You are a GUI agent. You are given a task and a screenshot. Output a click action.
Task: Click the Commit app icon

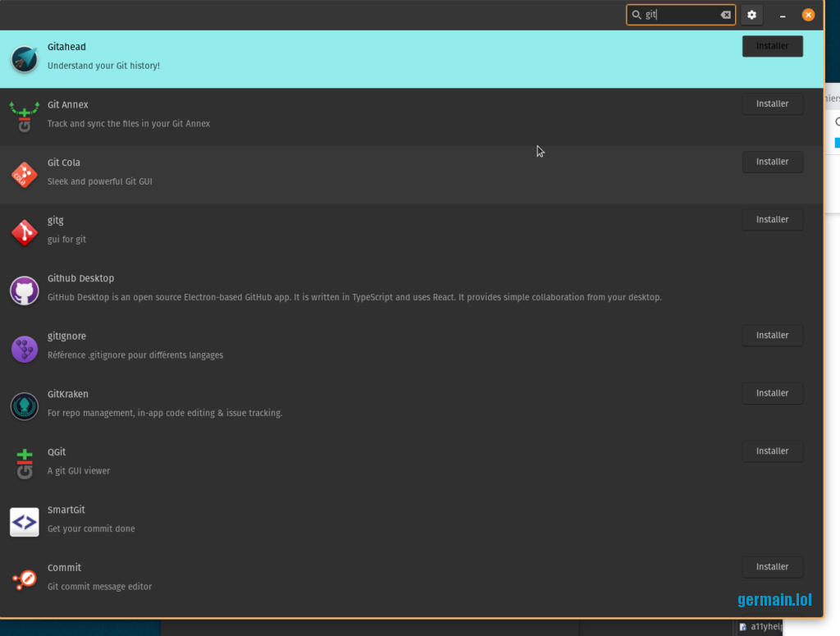click(x=25, y=579)
